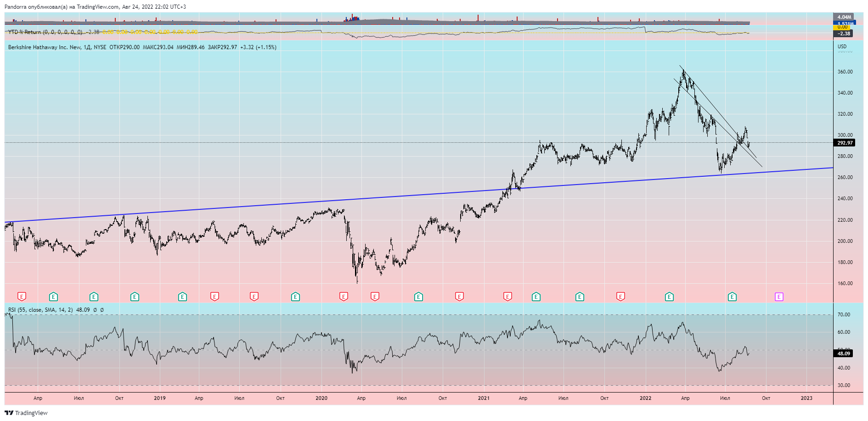
Task: Click the red earnings marker of November 2021
Action: pos(620,297)
